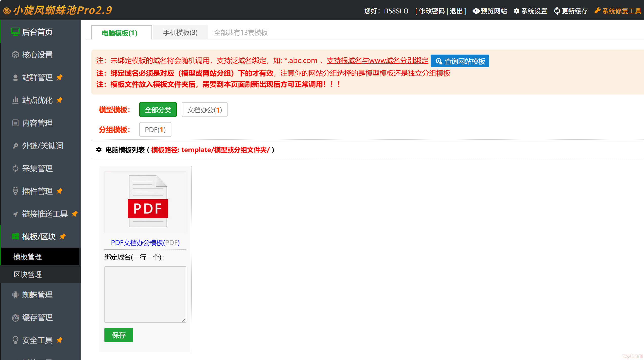The image size is (644, 360).
Task: Open 区块管理 submenu item
Action: tap(28, 274)
